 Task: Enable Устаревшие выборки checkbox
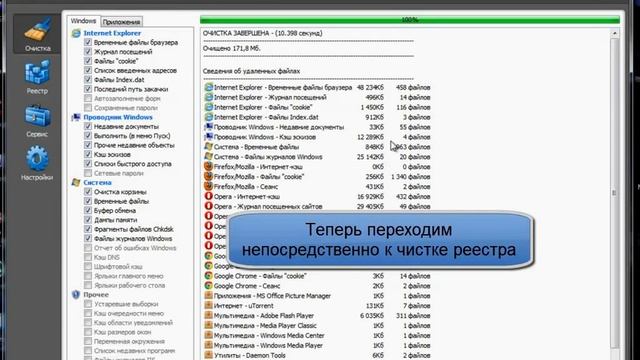[x=88, y=304]
